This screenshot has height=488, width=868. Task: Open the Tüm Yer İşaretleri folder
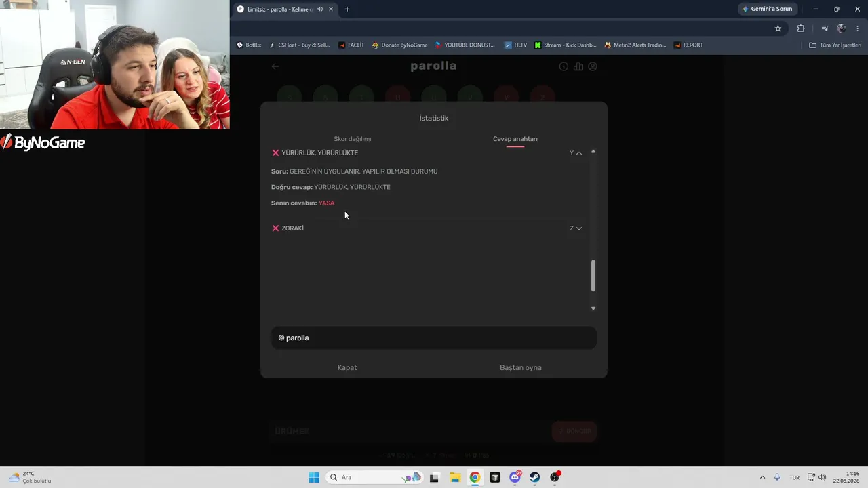[x=835, y=45]
